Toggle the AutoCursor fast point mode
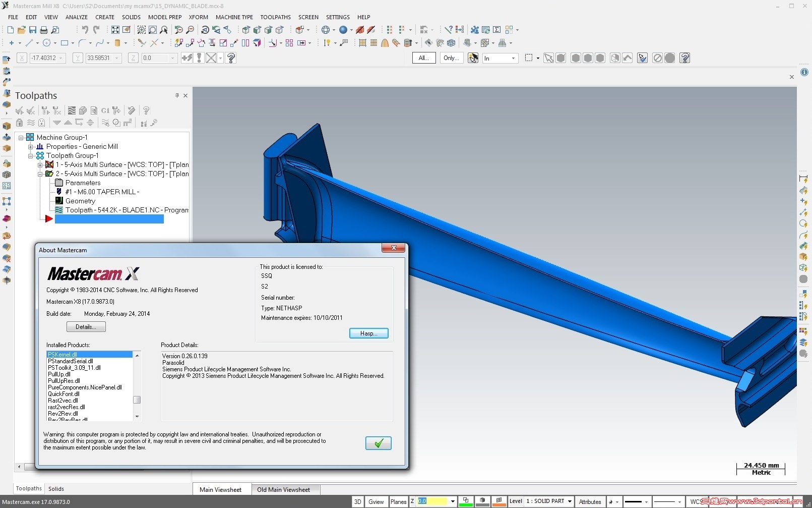This screenshot has width=812, height=508. [x=187, y=58]
